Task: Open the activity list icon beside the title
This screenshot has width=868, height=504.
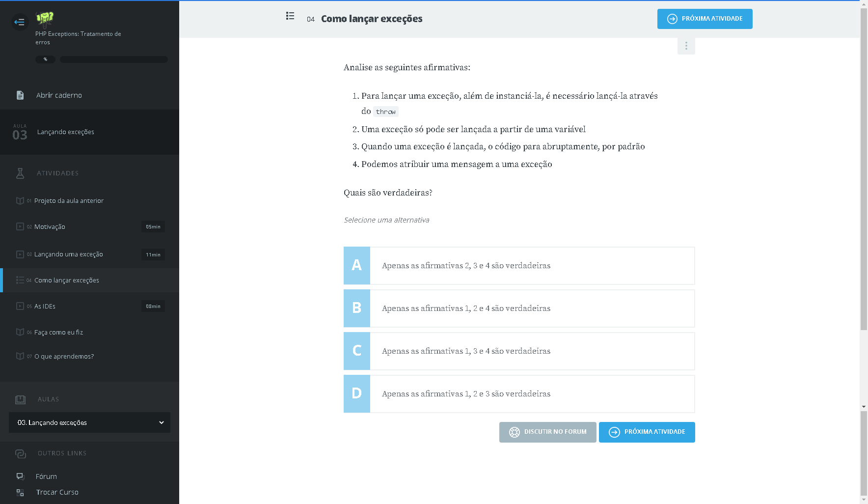Action: [x=290, y=16]
